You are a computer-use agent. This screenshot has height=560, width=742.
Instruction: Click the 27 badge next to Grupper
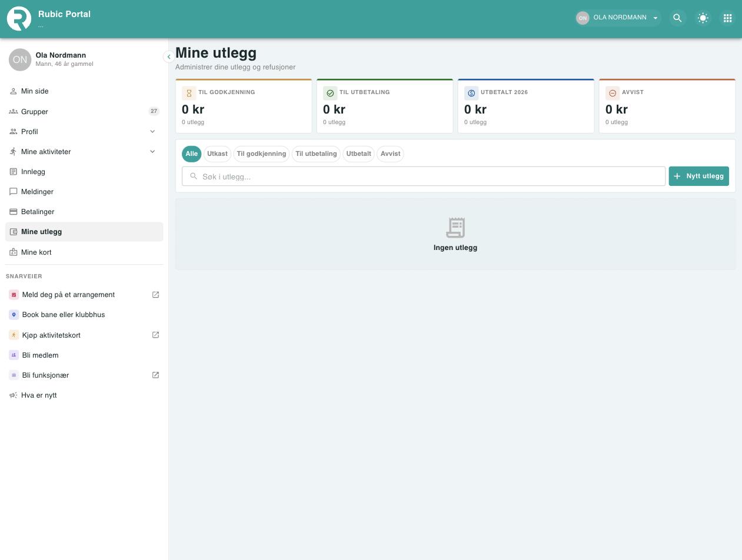pos(154,111)
